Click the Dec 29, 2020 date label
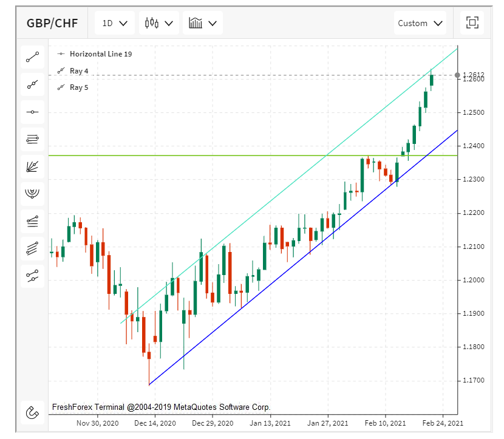This screenshot has height=439, width=504. pyautogui.click(x=213, y=423)
